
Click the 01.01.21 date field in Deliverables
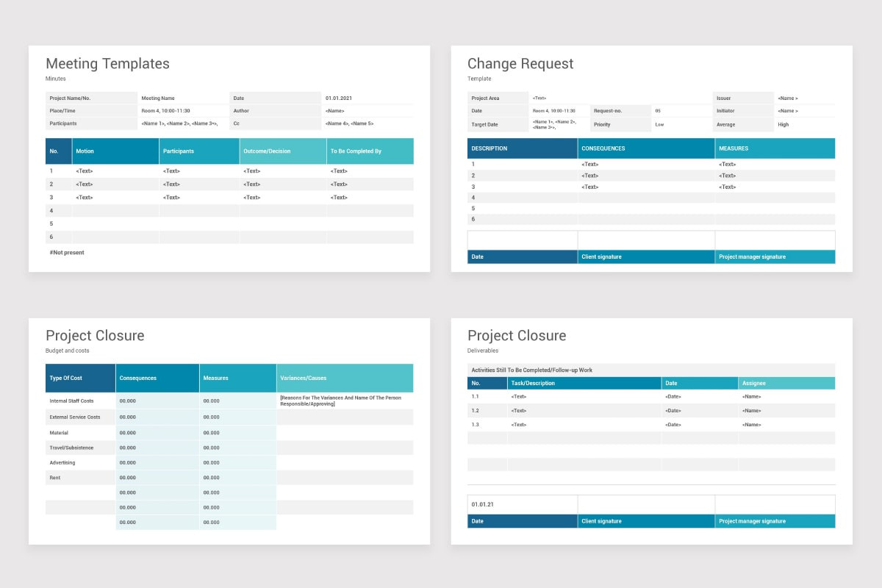coord(482,504)
